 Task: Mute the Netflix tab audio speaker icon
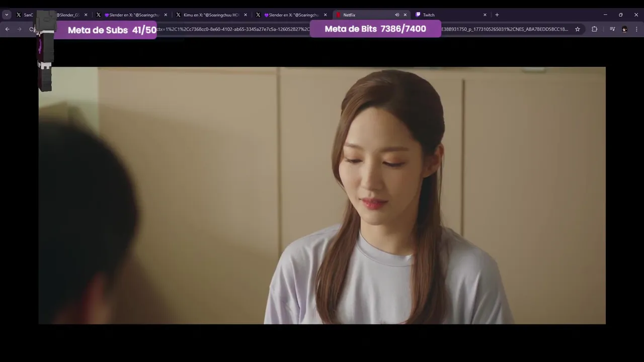click(397, 15)
